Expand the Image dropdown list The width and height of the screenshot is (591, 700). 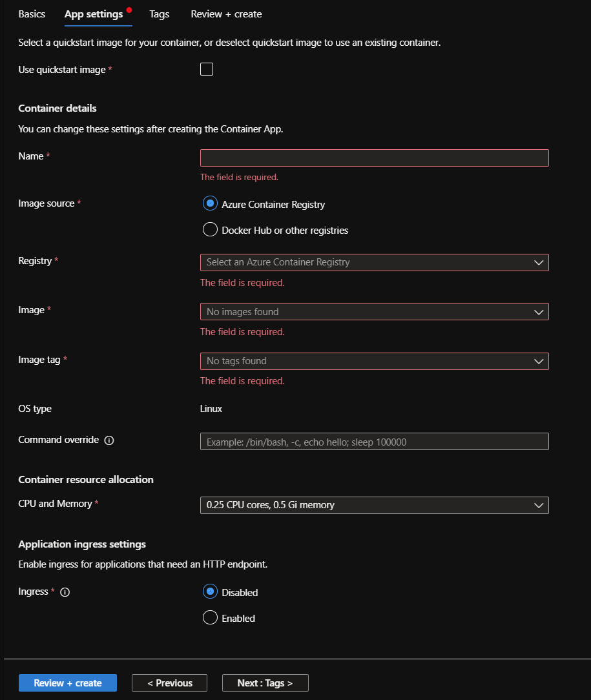click(x=374, y=312)
